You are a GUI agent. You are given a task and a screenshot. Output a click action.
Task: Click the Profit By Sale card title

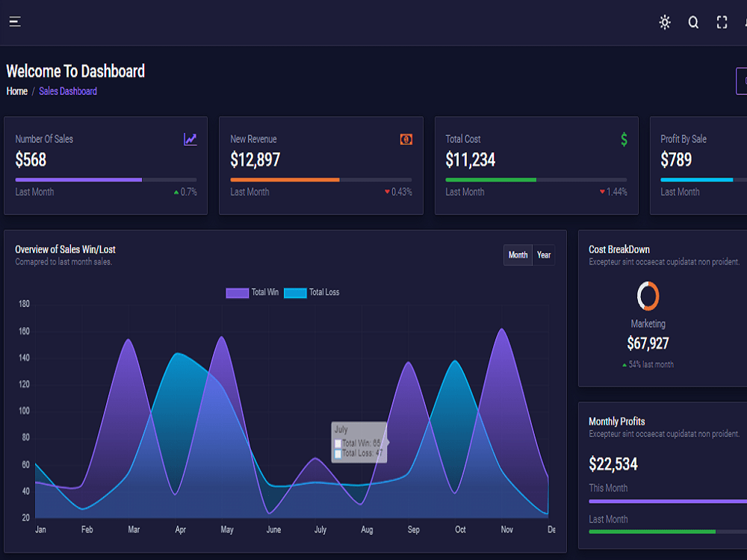(x=684, y=139)
